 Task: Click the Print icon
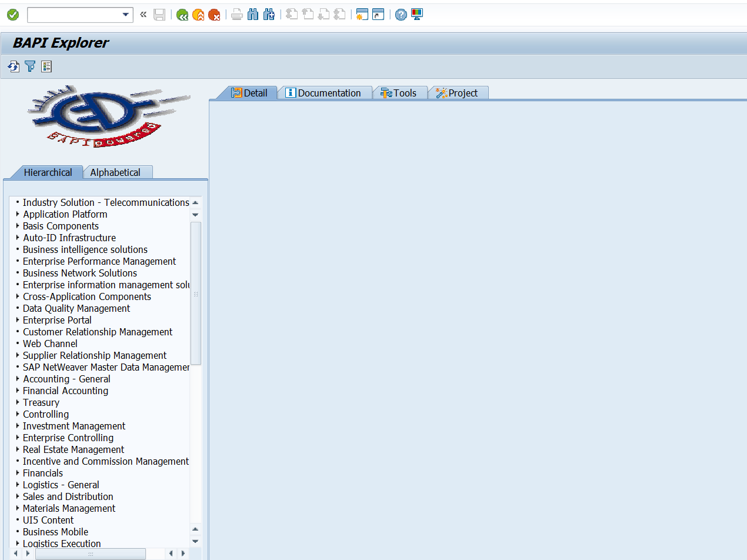coord(237,15)
